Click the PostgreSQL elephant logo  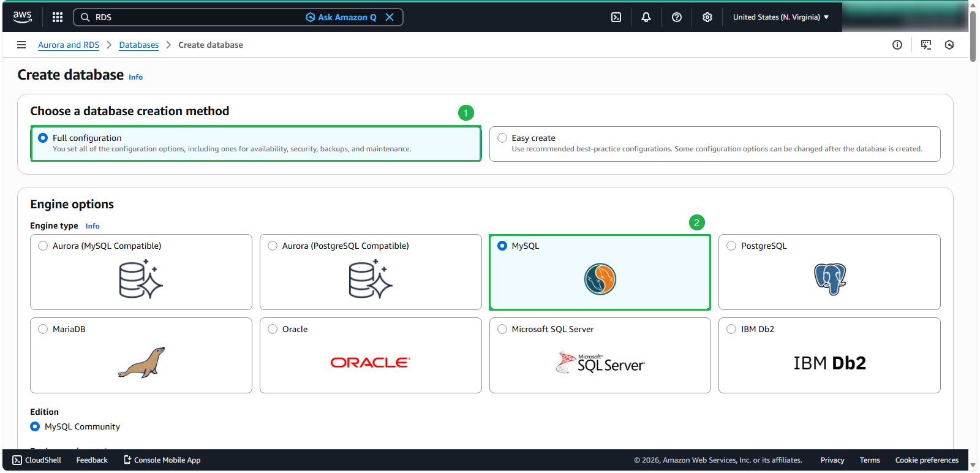click(x=830, y=279)
